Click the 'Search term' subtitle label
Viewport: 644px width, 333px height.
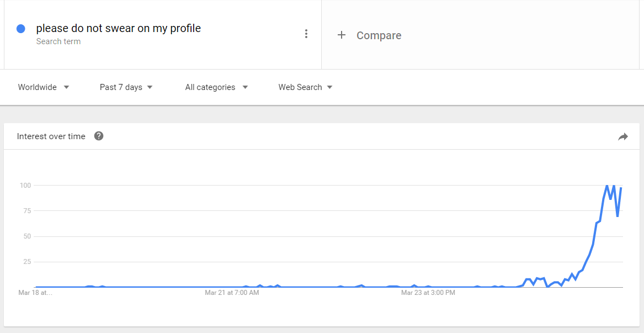[58, 41]
